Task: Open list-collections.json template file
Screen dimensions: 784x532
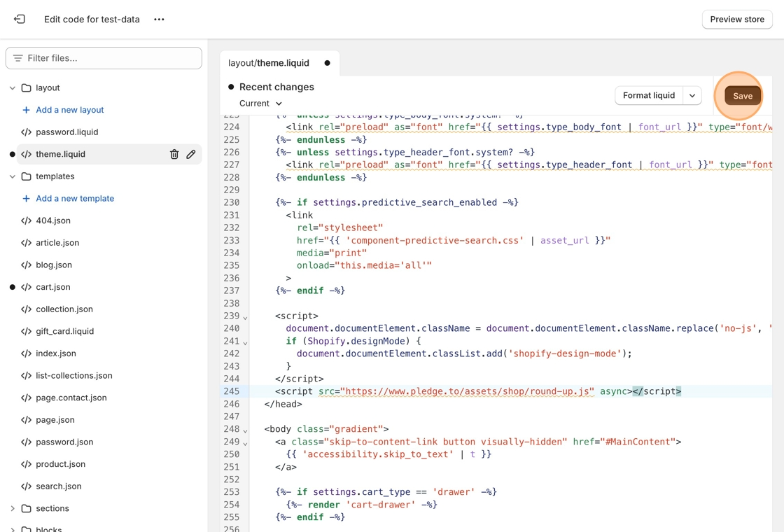Action: click(x=74, y=375)
